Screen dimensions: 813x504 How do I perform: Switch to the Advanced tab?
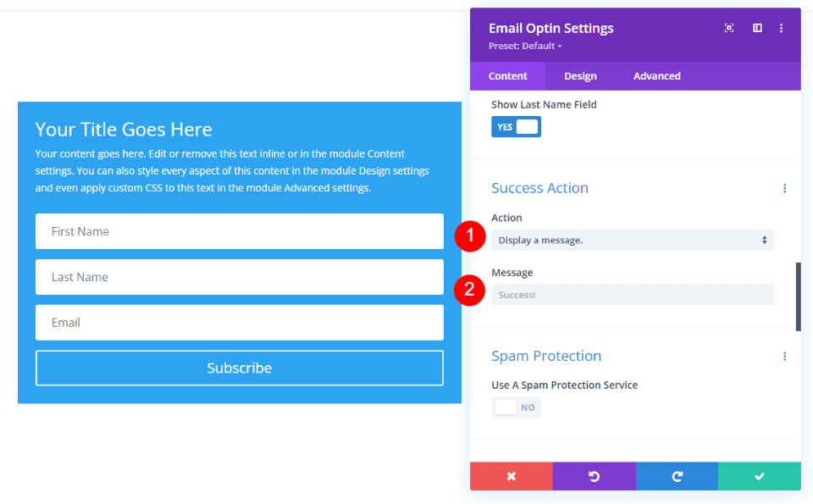[656, 75]
